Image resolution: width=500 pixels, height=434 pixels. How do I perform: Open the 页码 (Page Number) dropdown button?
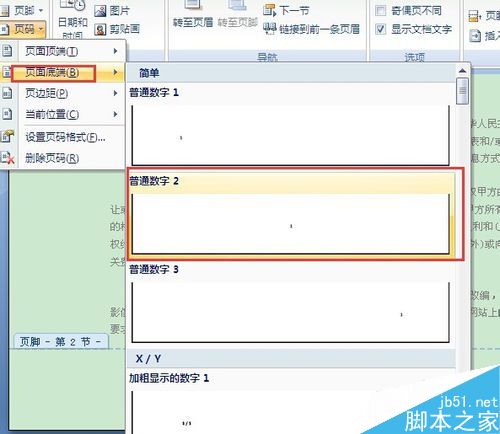[x=23, y=29]
